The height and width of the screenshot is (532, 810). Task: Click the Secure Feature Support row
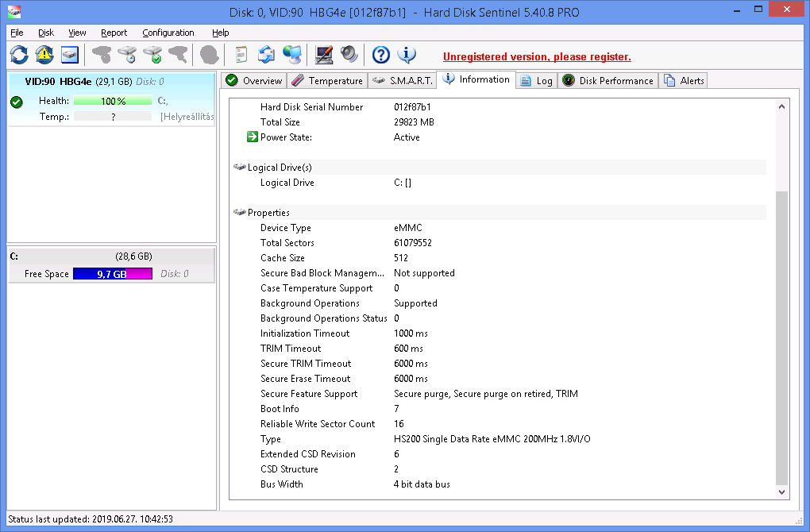click(x=499, y=394)
